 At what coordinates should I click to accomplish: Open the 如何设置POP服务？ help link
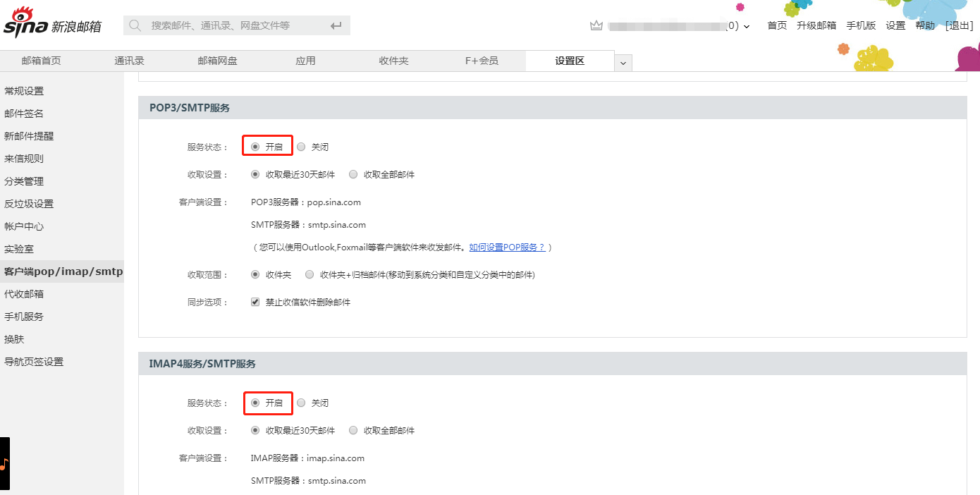pos(508,248)
